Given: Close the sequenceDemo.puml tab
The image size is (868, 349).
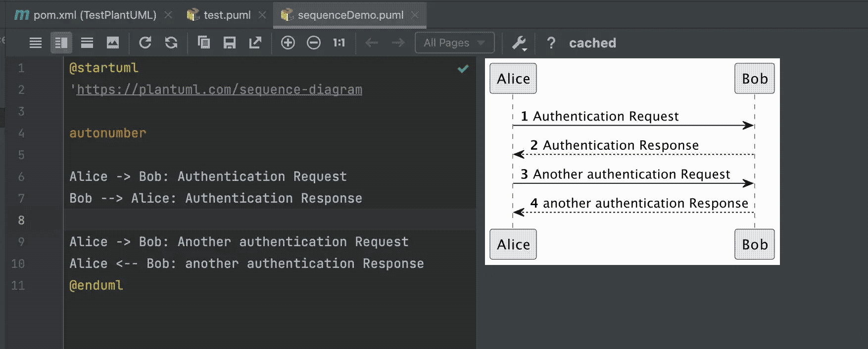Looking at the screenshot, I should [x=415, y=15].
